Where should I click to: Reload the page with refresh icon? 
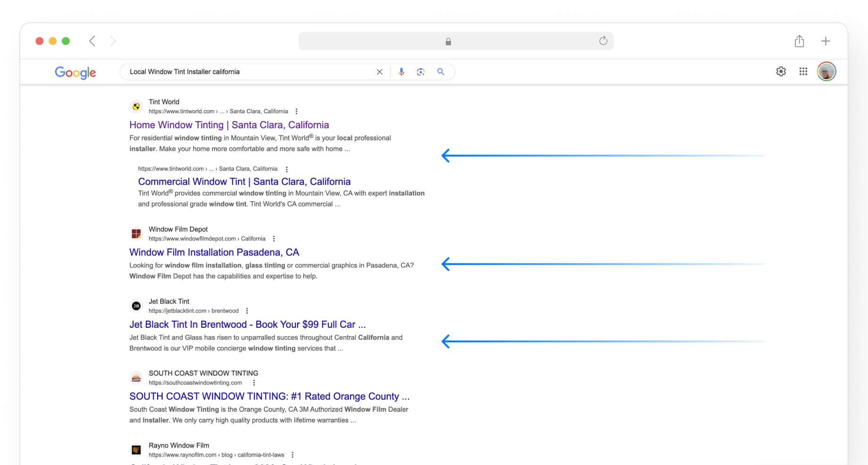[x=603, y=41]
